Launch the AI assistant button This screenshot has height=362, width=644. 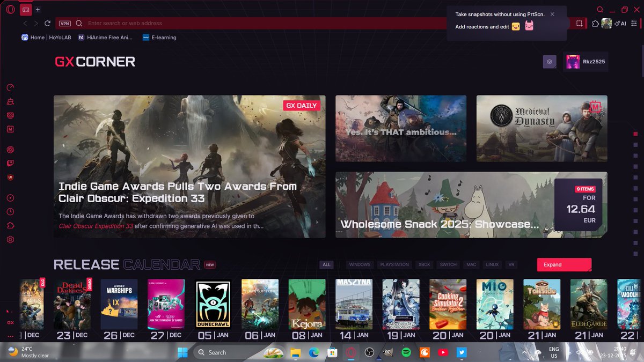(x=620, y=24)
